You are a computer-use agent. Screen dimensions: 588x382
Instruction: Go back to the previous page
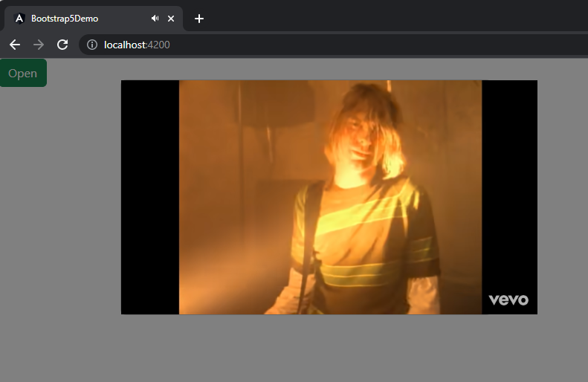click(x=15, y=45)
